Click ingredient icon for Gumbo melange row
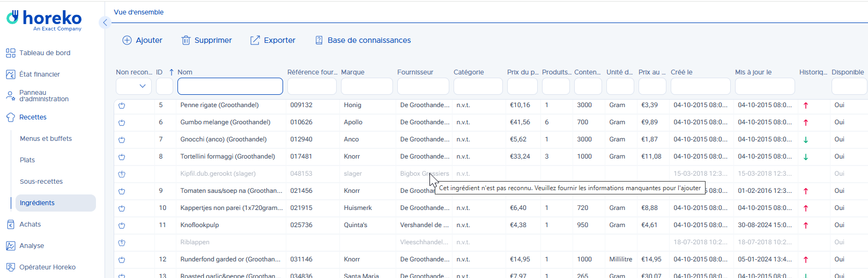The height and width of the screenshot is (278, 868). tap(122, 123)
